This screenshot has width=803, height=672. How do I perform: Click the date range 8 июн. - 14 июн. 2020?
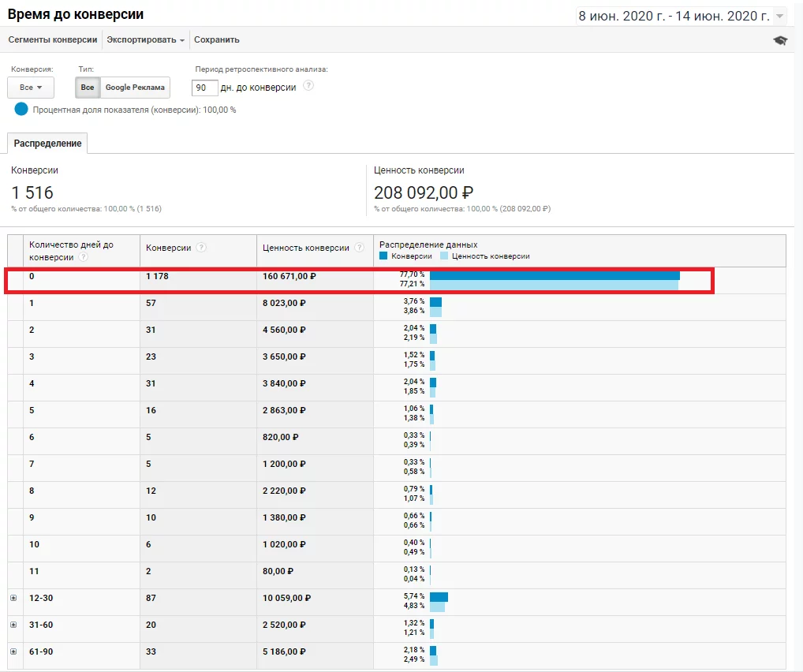tap(674, 16)
